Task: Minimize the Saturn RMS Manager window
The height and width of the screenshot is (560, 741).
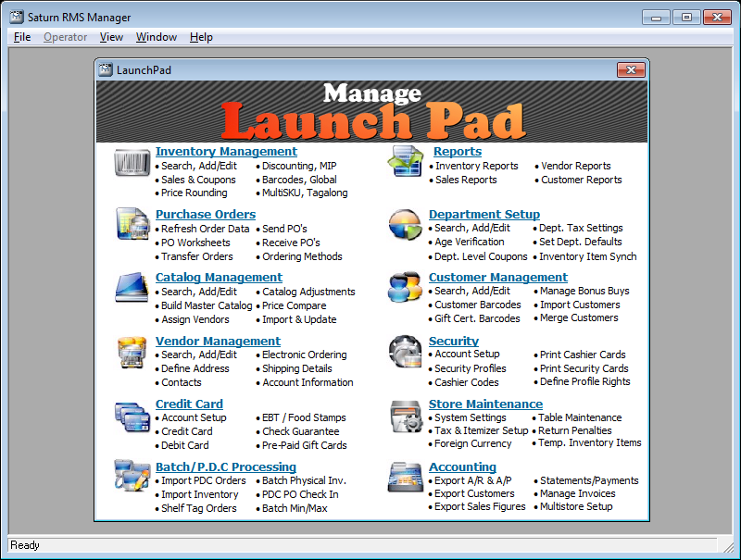Action: click(x=656, y=18)
